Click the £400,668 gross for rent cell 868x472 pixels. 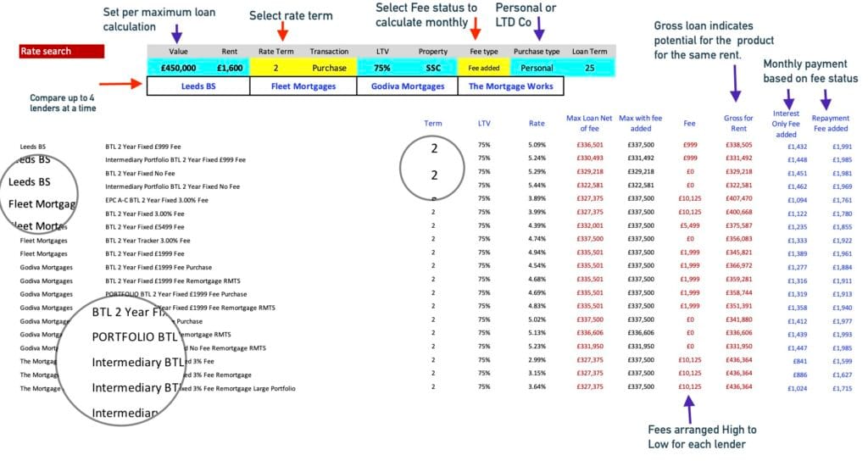[739, 213]
